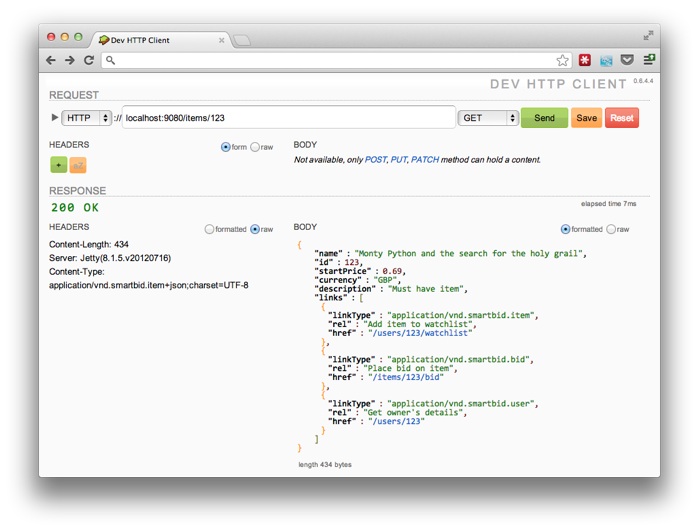The height and width of the screenshot is (531, 699).
Task: Click the PATCH method link
Action: tap(425, 160)
